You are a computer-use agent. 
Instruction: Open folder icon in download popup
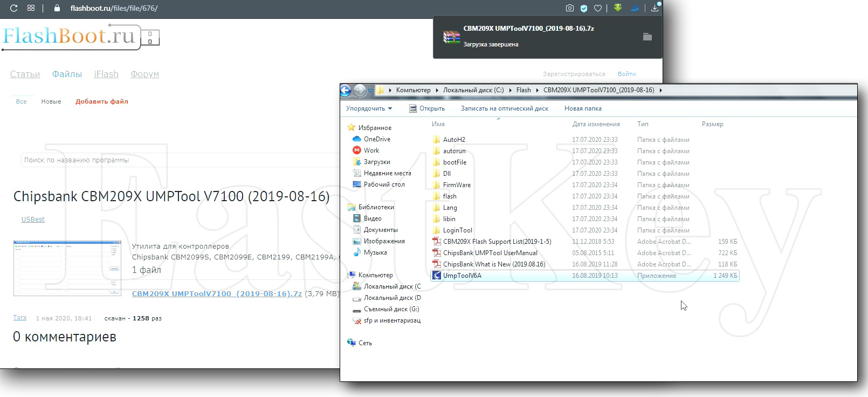[647, 37]
